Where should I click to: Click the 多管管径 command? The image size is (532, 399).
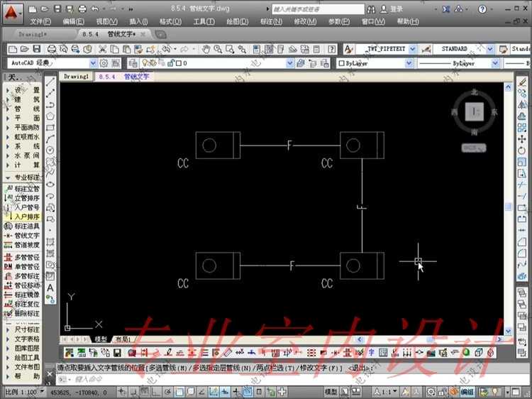[22, 257]
